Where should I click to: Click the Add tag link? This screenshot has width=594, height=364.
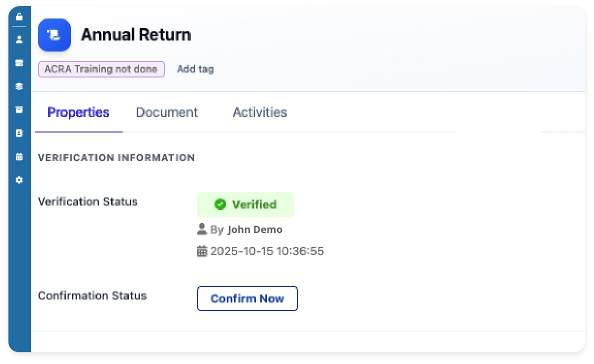pyautogui.click(x=195, y=69)
